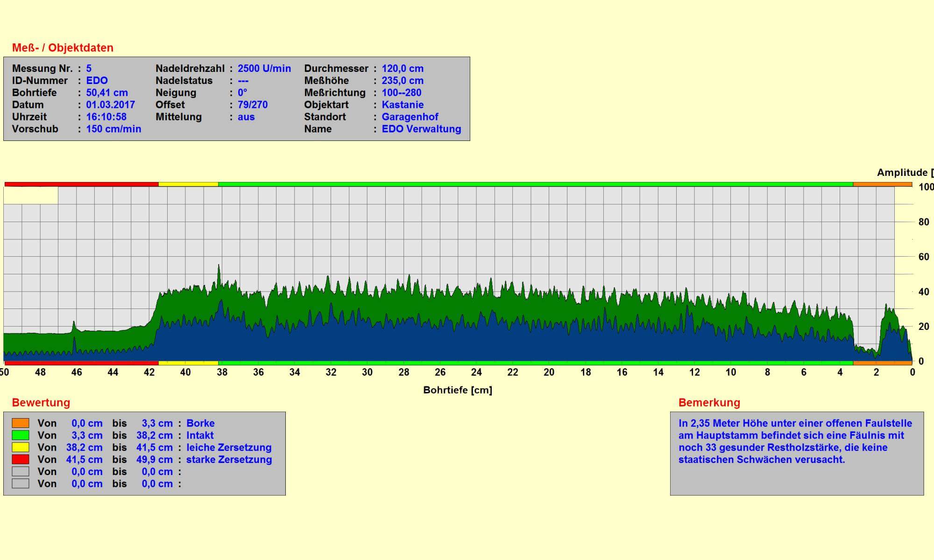Select the Meßhöhe value 235,0 cm
Screen dimensions: 934x560
pos(403,81)
